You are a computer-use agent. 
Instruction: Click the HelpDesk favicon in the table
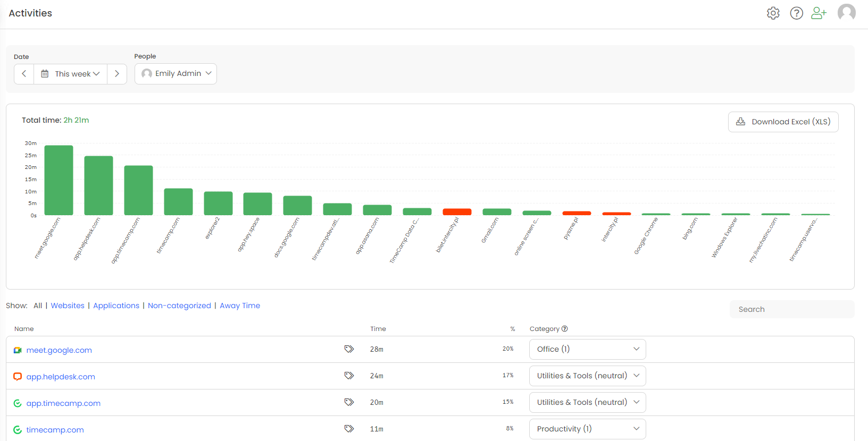tap(18, 377)
